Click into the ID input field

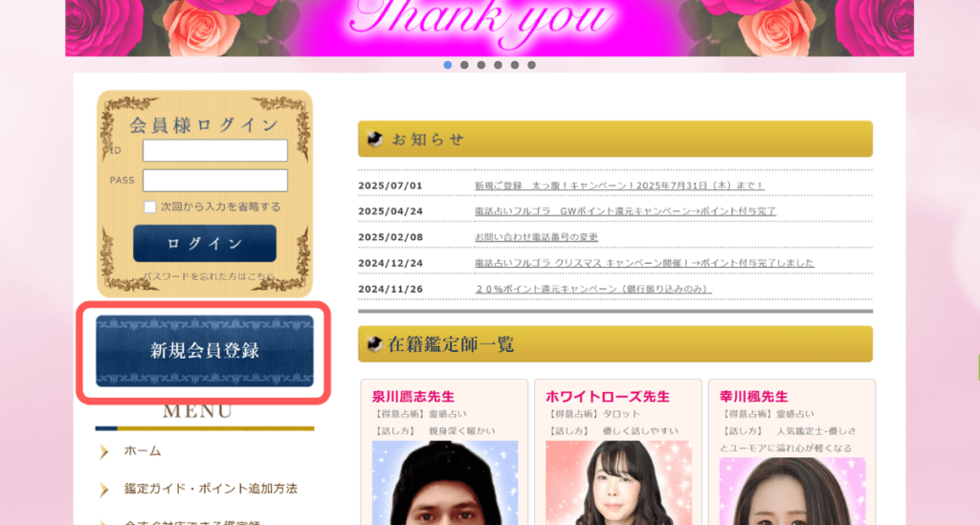pos(214,151)
